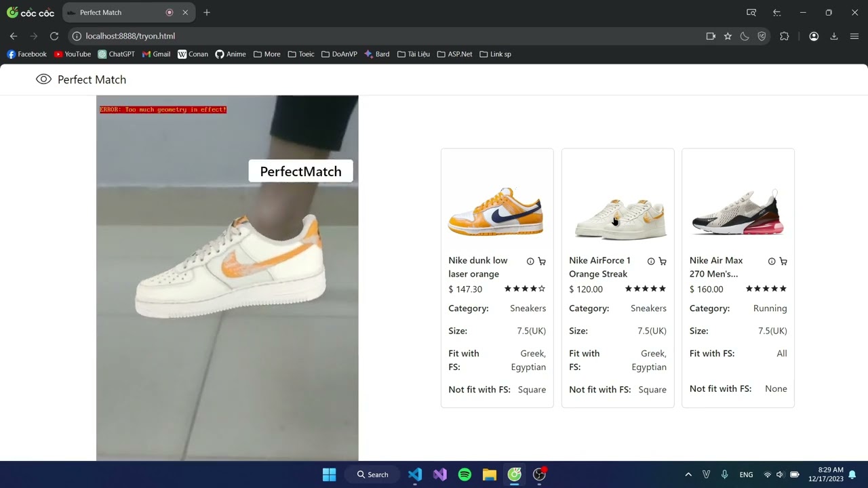Open the browser main menu

854,36
